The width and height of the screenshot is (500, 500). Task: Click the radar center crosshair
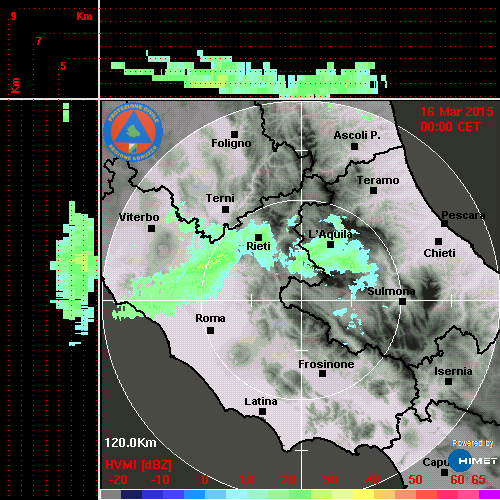[x=302, y=301]
